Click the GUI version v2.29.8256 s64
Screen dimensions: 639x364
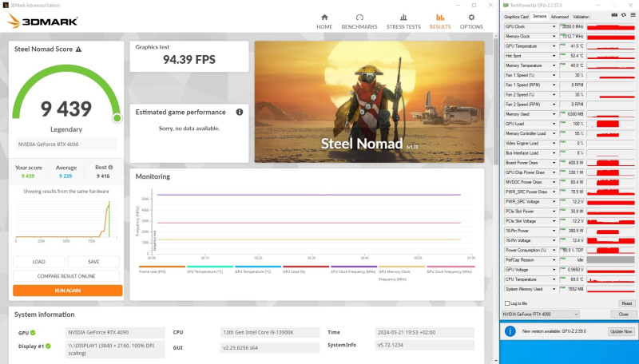coord(270,348)
